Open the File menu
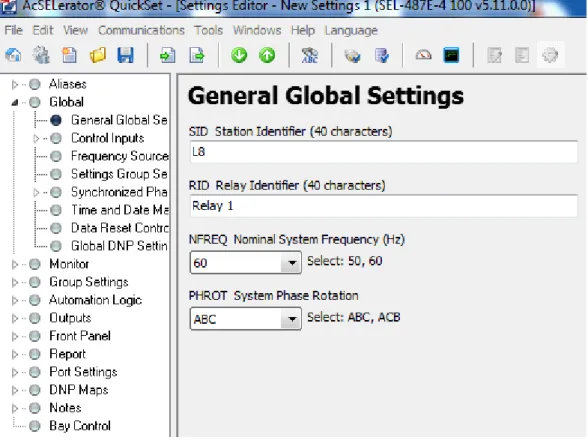Screen dimensions: 588x440 (14, 30)
